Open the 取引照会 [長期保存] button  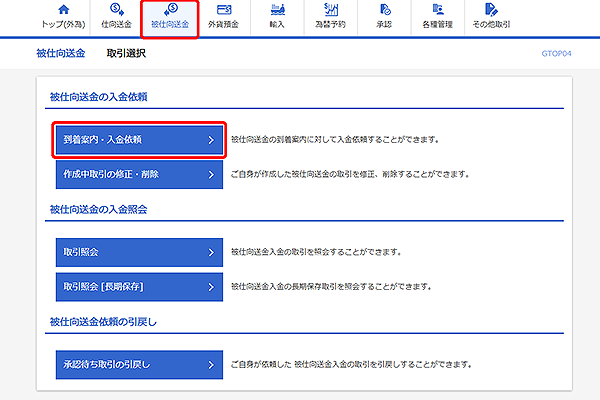(x=139, y=287)
